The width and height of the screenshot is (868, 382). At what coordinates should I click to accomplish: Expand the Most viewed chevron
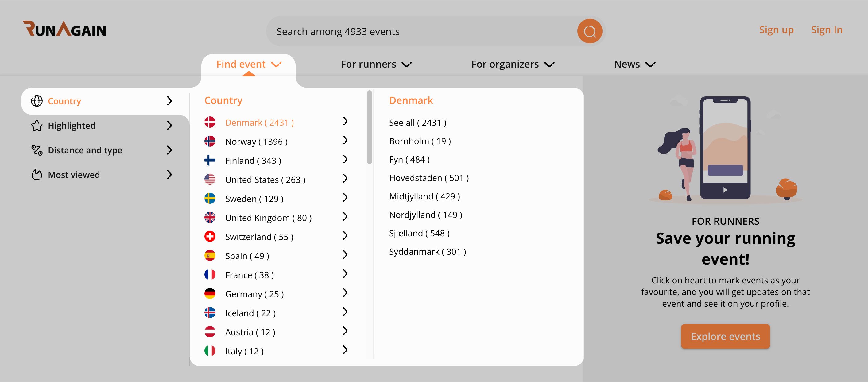169,175
